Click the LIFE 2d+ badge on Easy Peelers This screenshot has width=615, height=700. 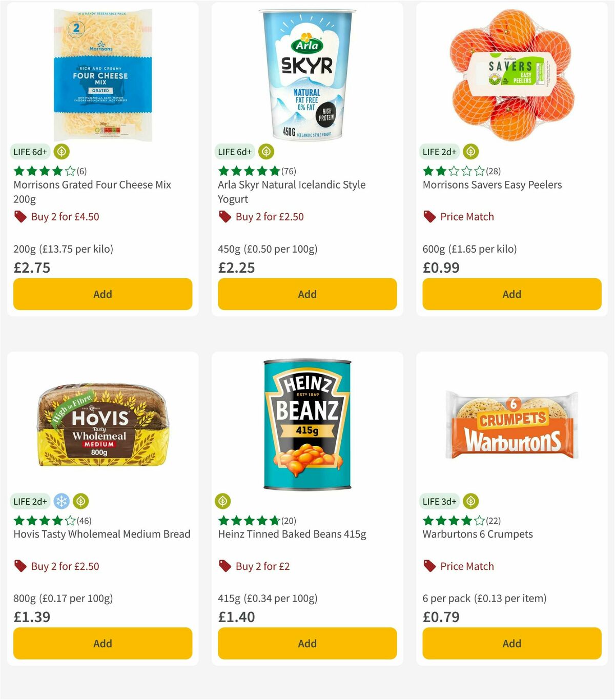pyautogui.click(x=439, y=152)
